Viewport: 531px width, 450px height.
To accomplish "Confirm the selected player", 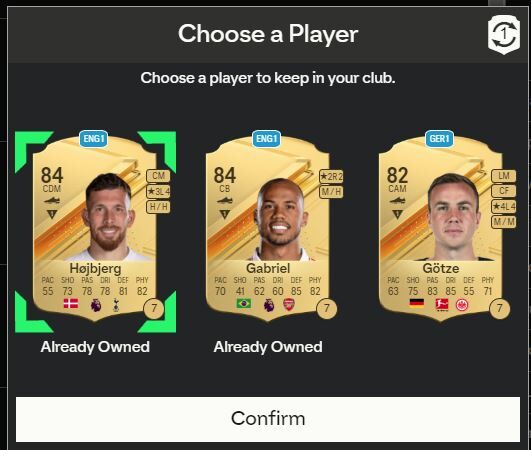I will [x=268, y=419].
